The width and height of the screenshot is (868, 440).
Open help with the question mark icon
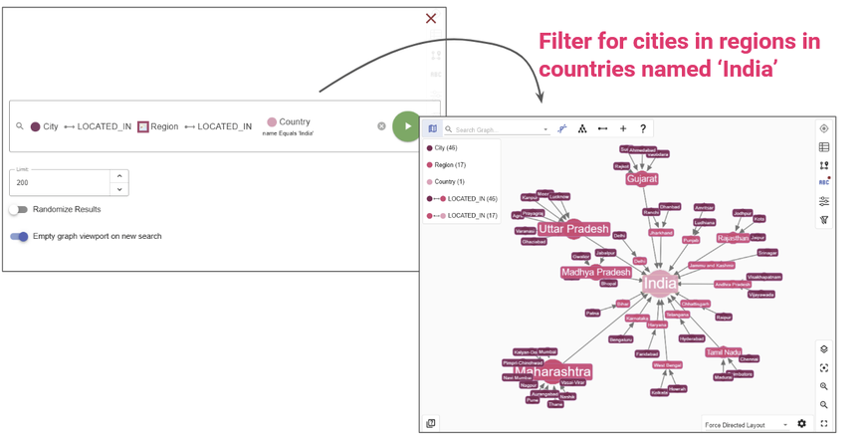[x=643, y=129]
